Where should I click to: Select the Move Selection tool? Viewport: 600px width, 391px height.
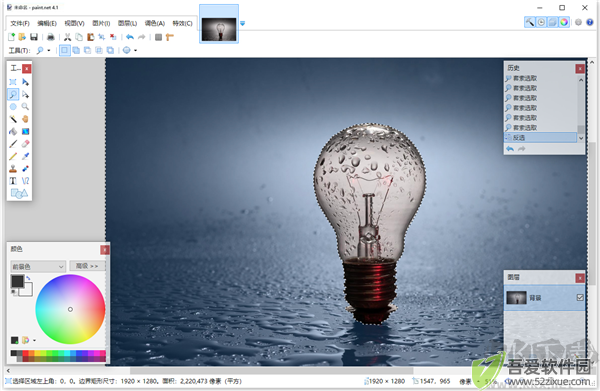click(x=25, y=94)
